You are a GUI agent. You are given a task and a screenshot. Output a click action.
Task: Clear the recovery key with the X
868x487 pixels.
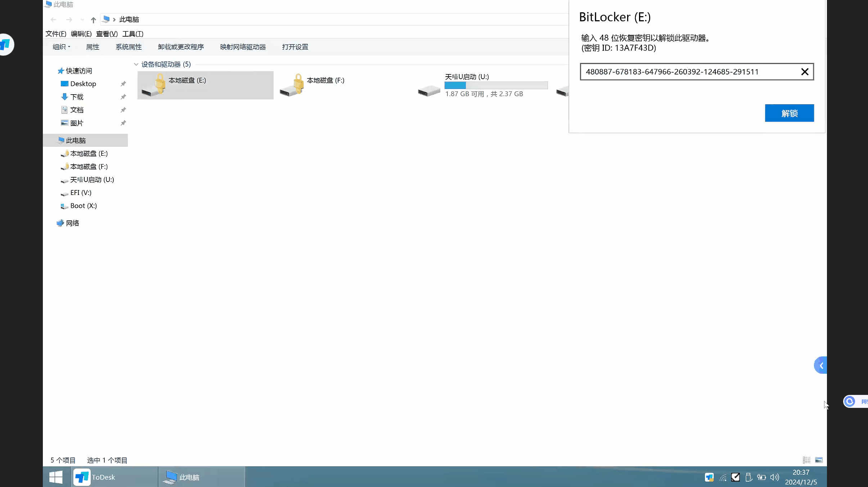click(805, 72)
